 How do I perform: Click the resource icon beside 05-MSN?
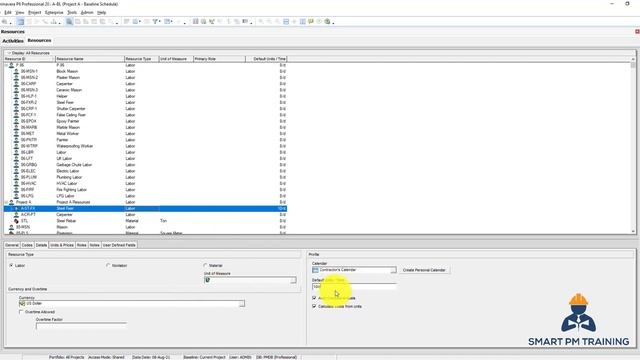tap(11, 227)
